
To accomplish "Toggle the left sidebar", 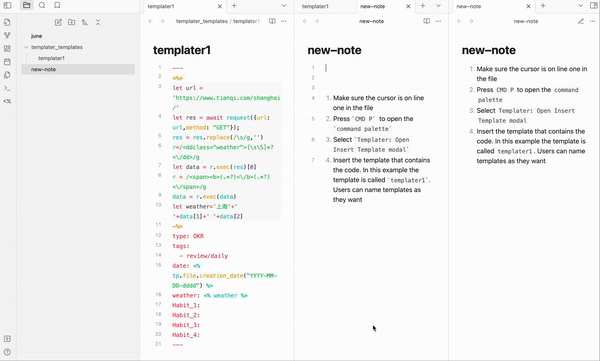I will [x=7, y=5].
